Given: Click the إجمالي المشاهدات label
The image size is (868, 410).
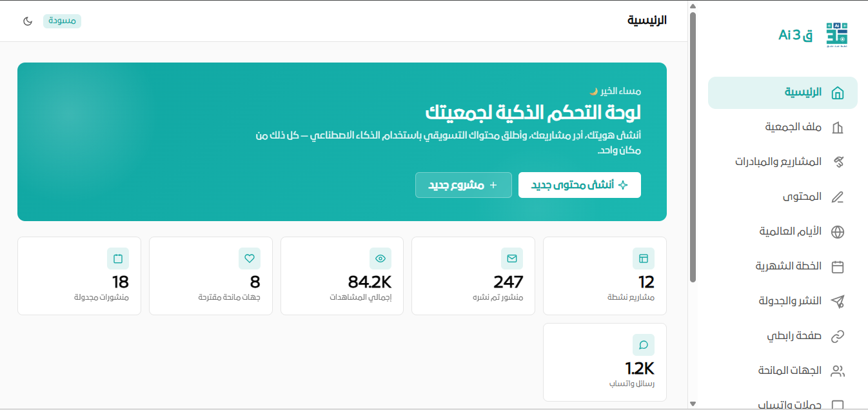Looking at the screenshot, I should click(360, 298).
